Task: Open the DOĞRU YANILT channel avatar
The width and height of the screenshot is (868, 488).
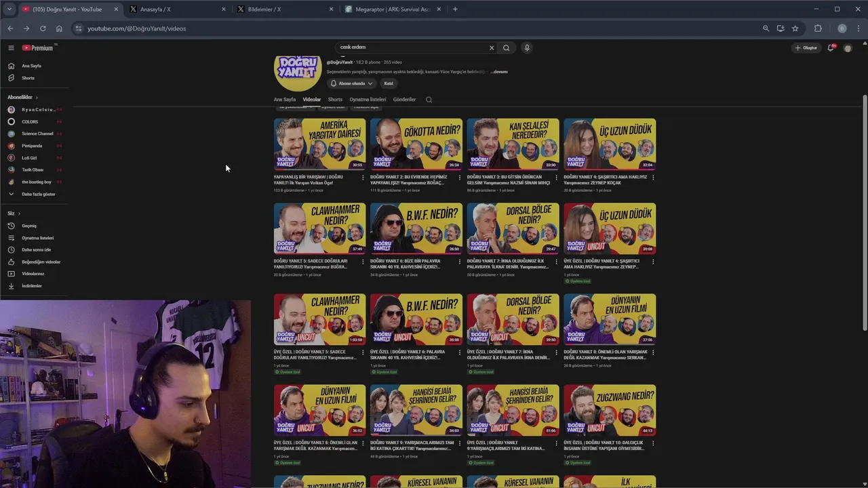Action: point(297,70)
